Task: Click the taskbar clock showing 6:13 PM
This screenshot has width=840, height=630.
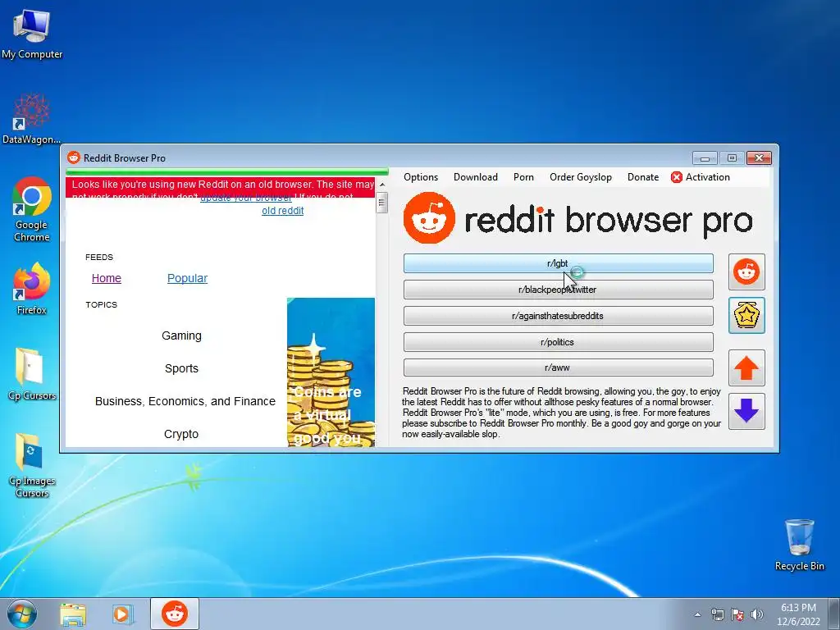Action: (x=798, y=614)
